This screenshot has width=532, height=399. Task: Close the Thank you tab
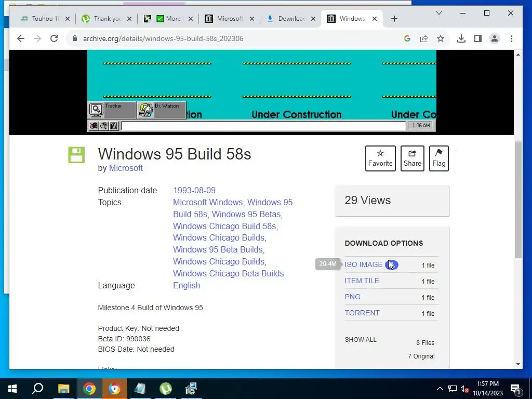point(129,19)
